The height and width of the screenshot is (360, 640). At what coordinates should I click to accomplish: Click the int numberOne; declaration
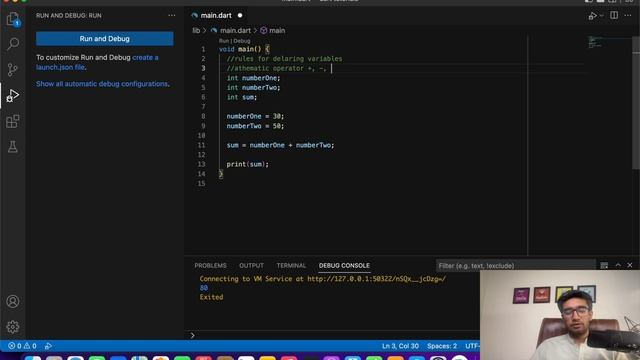point(253,78)
